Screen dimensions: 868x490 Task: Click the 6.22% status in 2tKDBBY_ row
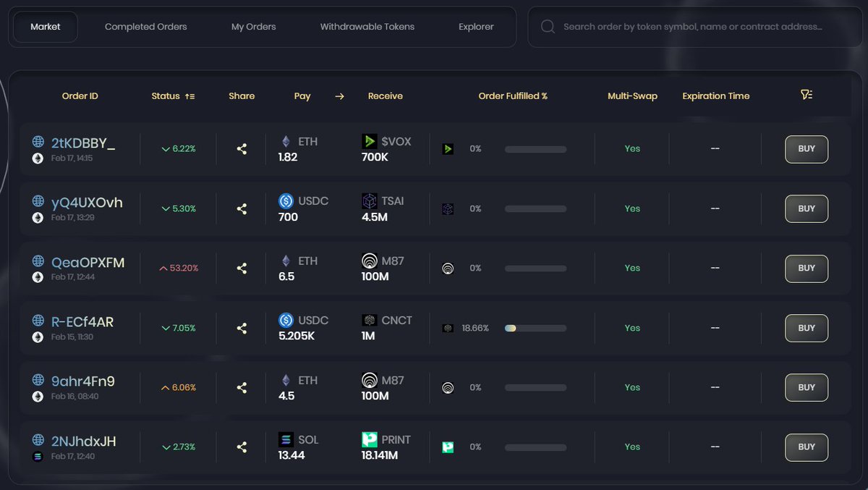tap(179, 149)
